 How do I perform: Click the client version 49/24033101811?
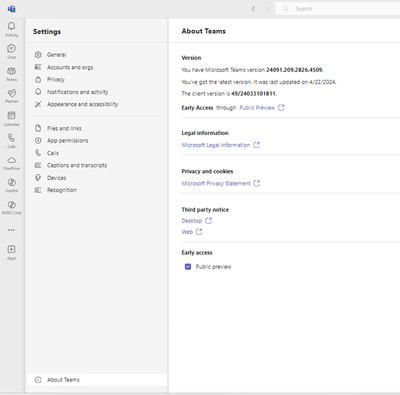[254, 94]
